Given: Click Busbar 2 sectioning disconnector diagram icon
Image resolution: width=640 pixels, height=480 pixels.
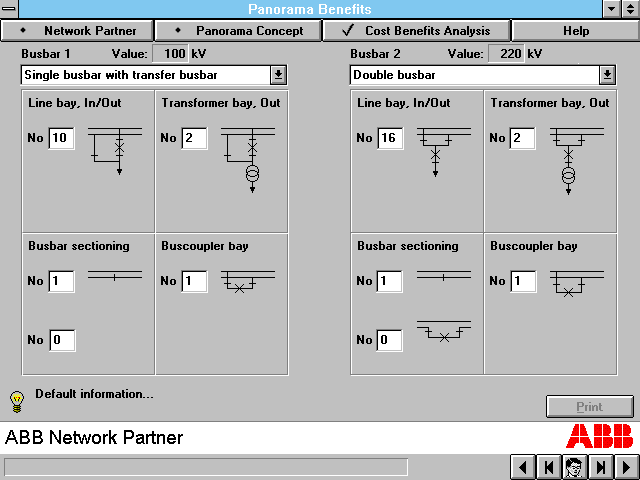Looking at the screenshot, I should pyautogui.click(x=444, y=276).
